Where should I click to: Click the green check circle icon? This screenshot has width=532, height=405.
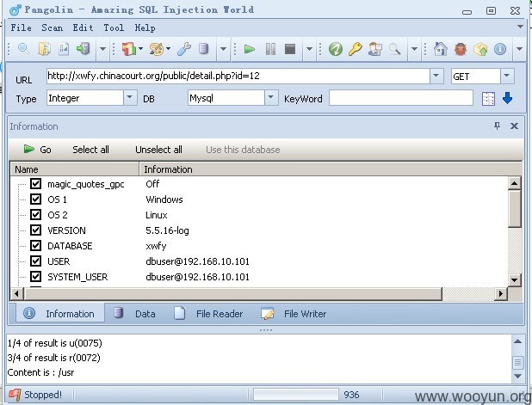[x=335, y=49]
